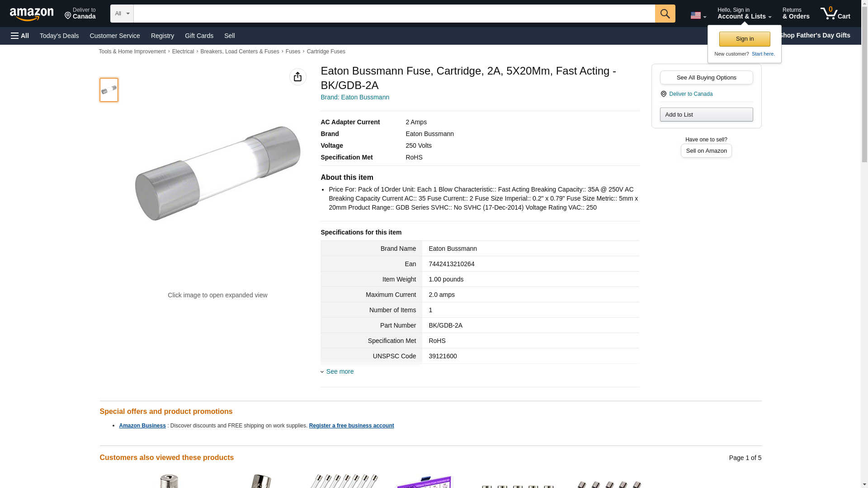Click See All Buying Options
Viewport: 868px width, 488px height.
point(706,77)
